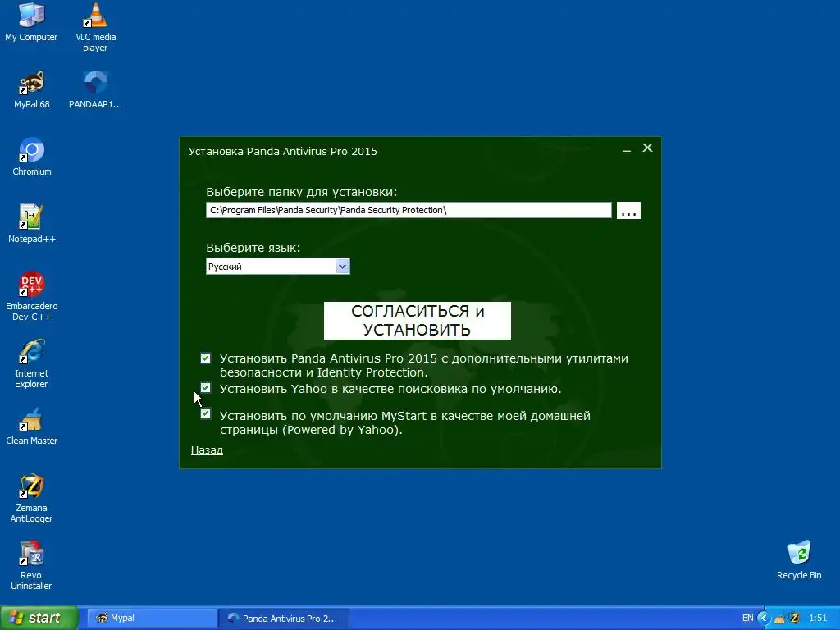Minimize the Panda installer window
The height and width of the screenshot is (630, 840).
(626, 149)
